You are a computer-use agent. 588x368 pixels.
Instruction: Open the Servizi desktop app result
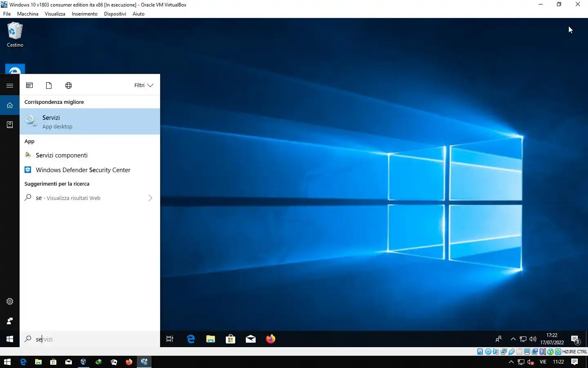click(90, 121)
